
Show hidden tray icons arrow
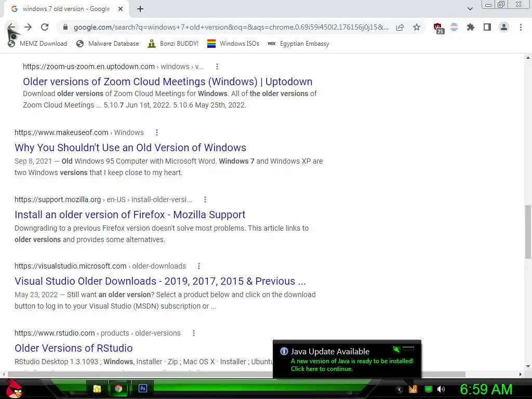point(400,390)
